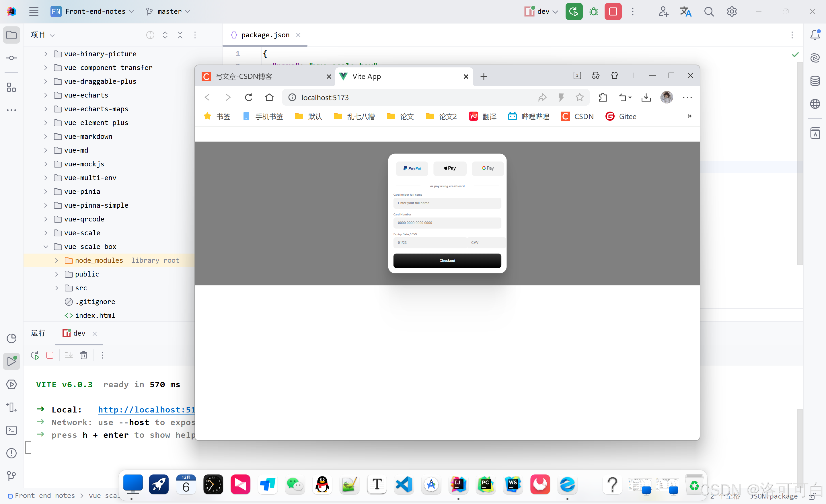
Task: Expand node_modules folder
Action: (x=56, y=260)
